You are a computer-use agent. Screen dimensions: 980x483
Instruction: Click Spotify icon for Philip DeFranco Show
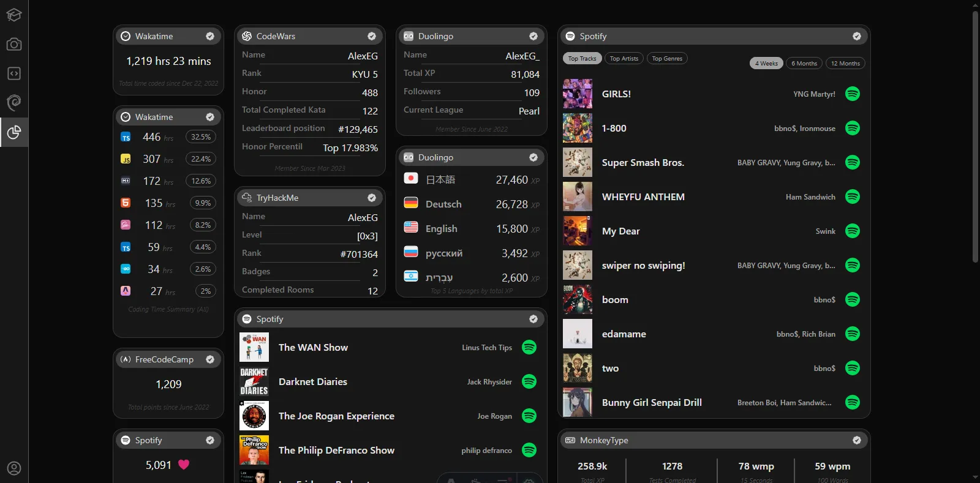coord(529,450)
